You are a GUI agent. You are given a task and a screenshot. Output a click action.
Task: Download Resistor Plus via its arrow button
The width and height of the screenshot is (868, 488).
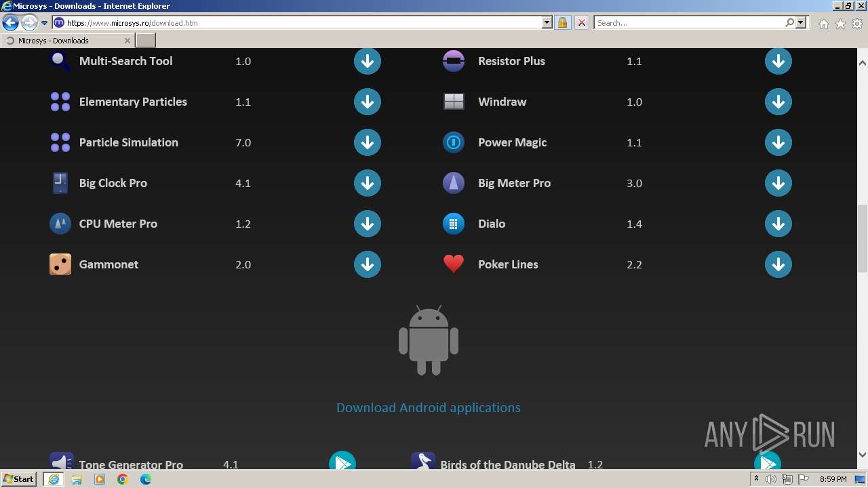point(778,61)
